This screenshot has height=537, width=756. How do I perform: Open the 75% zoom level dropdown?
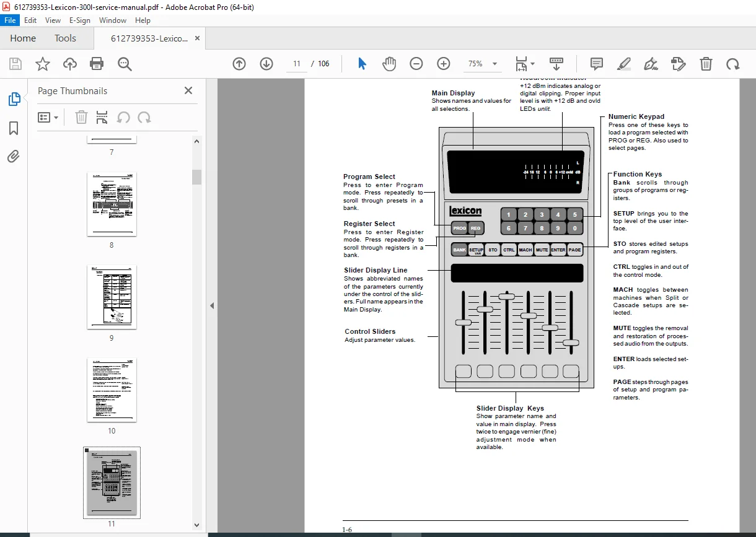tap(483, 64)
